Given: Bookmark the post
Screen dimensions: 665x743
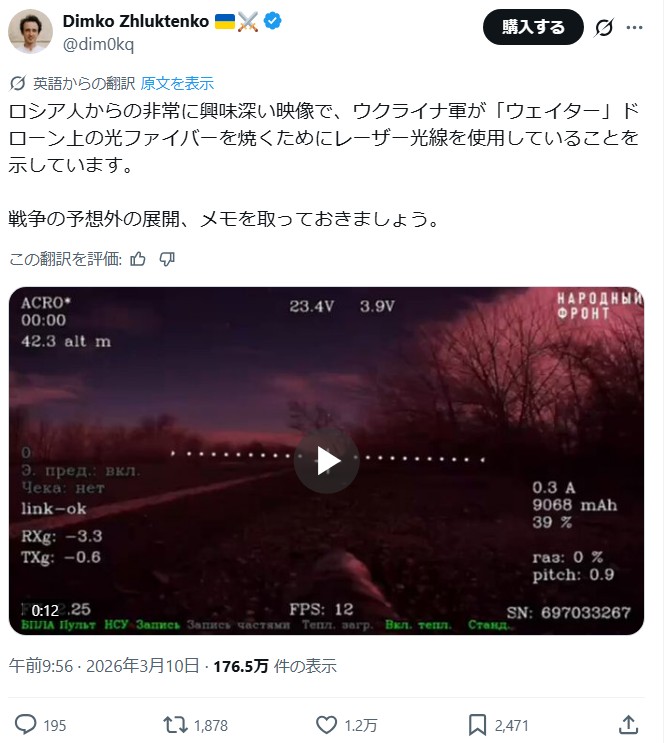Looking at the screenshot, I should point(477,725).
